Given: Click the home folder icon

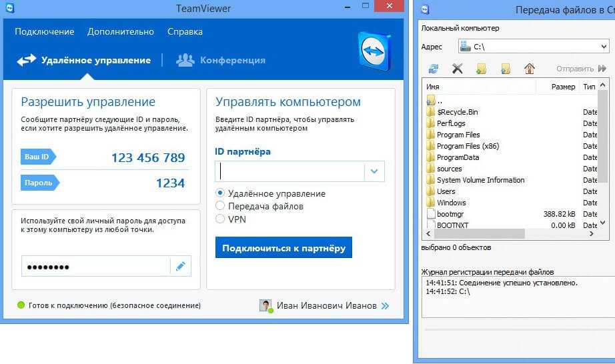Looking at the screenshot, I should pos(530,69).
